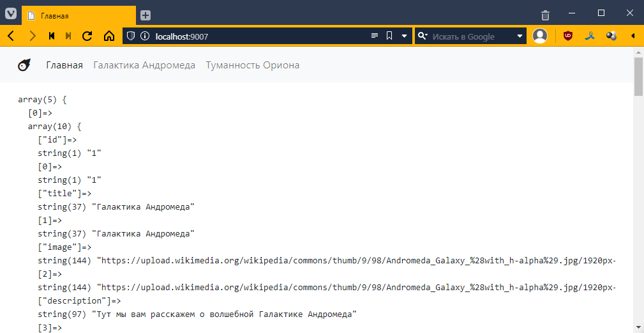The width and height of the screenshot is (644, 333).
Task: Open the search history dropdown arrow
Action: coord(520,36)
